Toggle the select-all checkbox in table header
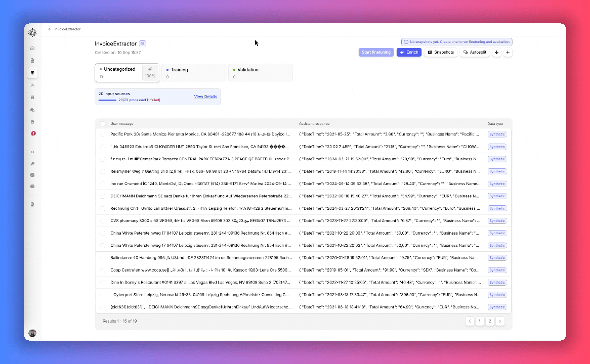 tap(103, 124)
